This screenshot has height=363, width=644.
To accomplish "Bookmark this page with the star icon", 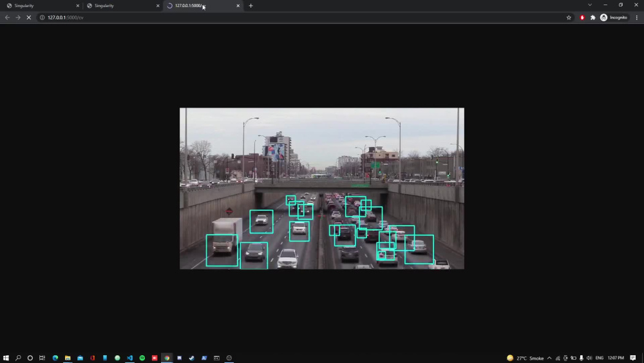I will coord(569,17).
